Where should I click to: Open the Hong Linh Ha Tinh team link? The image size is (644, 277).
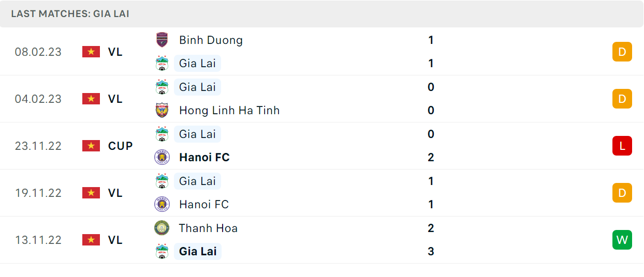click(229, 110)
